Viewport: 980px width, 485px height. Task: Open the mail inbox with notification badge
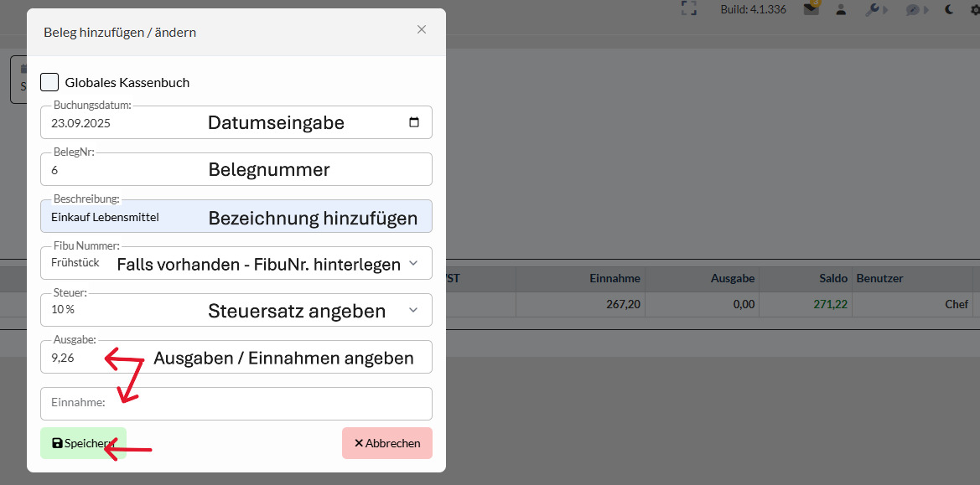click(811, 9)
